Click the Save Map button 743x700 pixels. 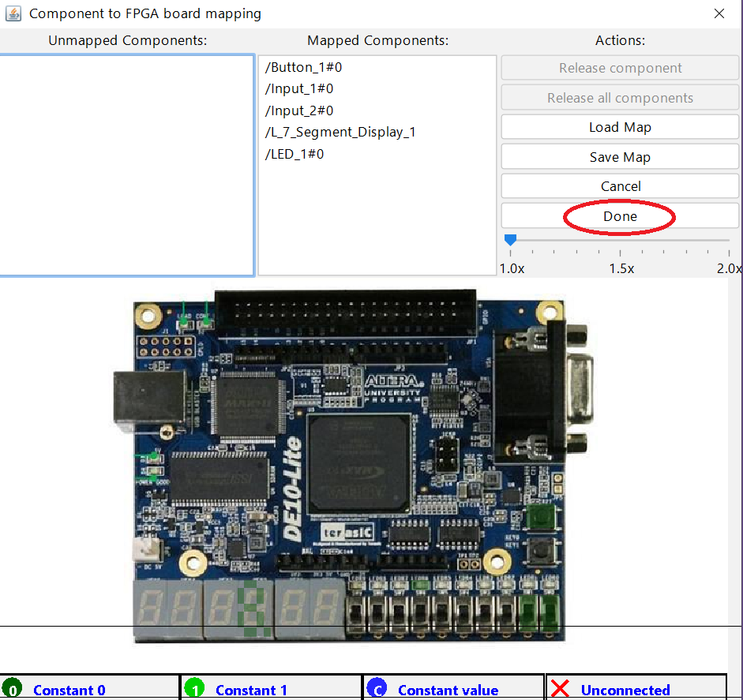(x=620, y=157)
